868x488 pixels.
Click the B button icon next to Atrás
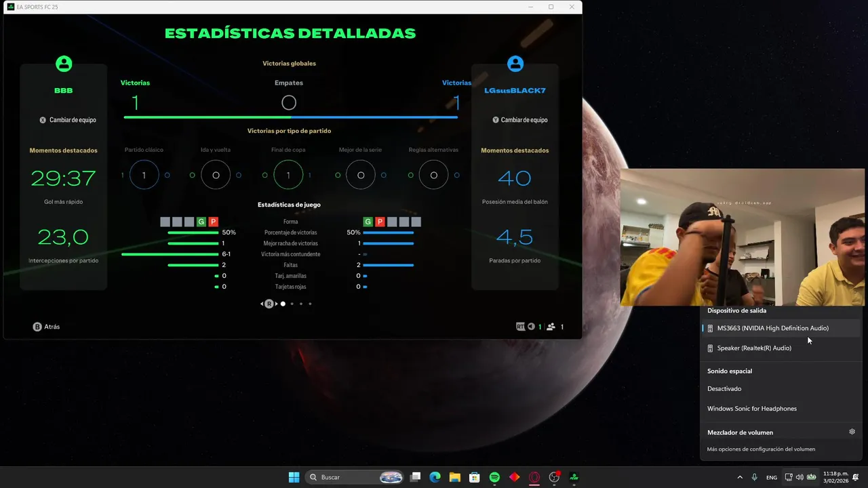(37, 327)
